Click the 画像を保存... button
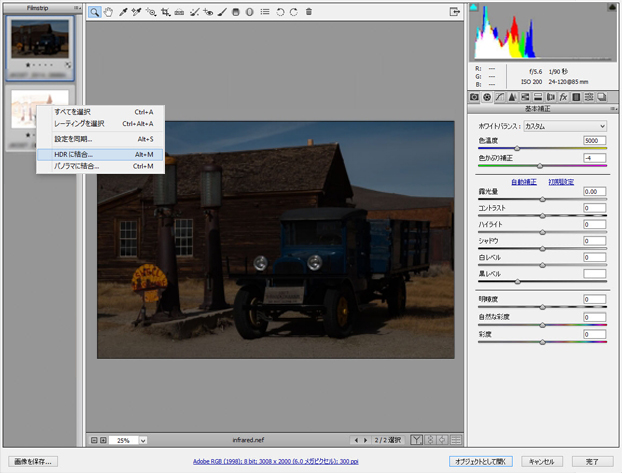Screen dimensions: 622x473 pos(33,461)
